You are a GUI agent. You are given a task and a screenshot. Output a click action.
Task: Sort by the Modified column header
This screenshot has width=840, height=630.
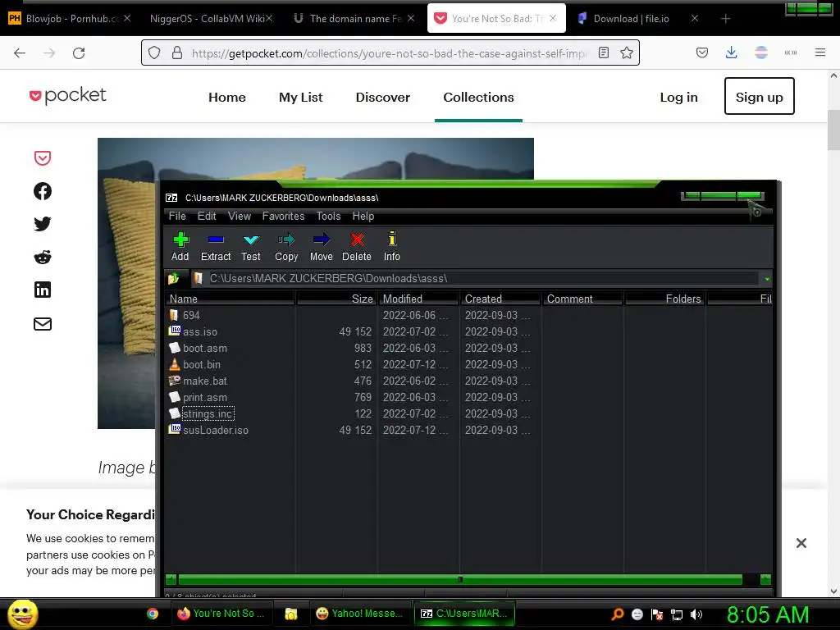pos(418,299)
